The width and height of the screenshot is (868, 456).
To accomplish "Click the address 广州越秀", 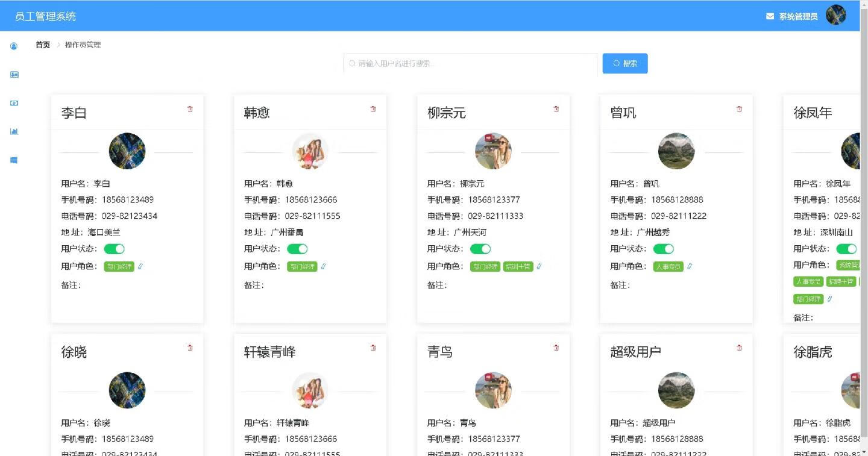I will [x=653, y=232].
